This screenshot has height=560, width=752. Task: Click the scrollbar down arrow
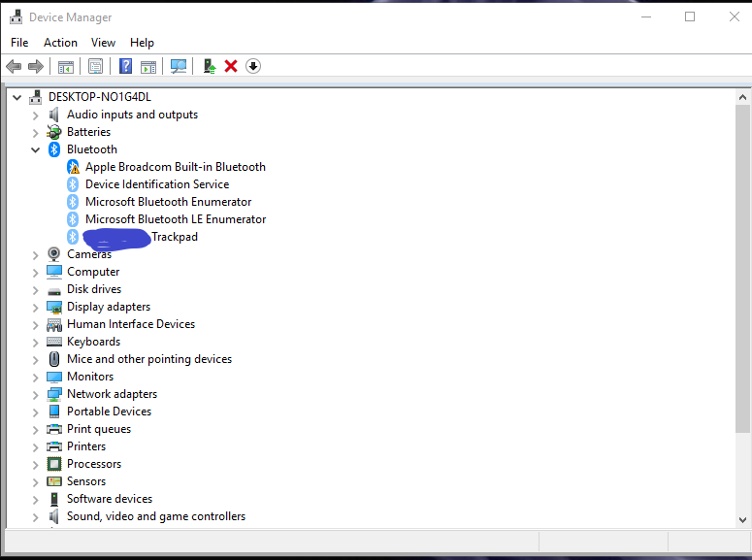[742, 519]
